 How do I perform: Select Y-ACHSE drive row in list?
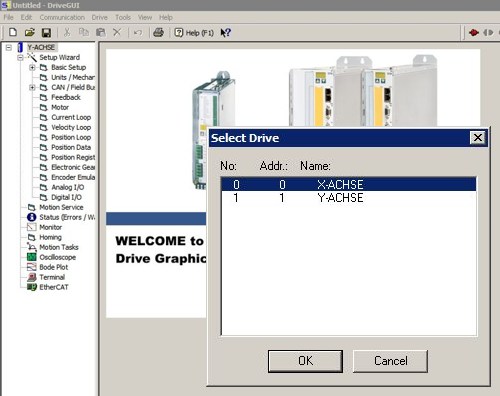[x=349, y=198]
